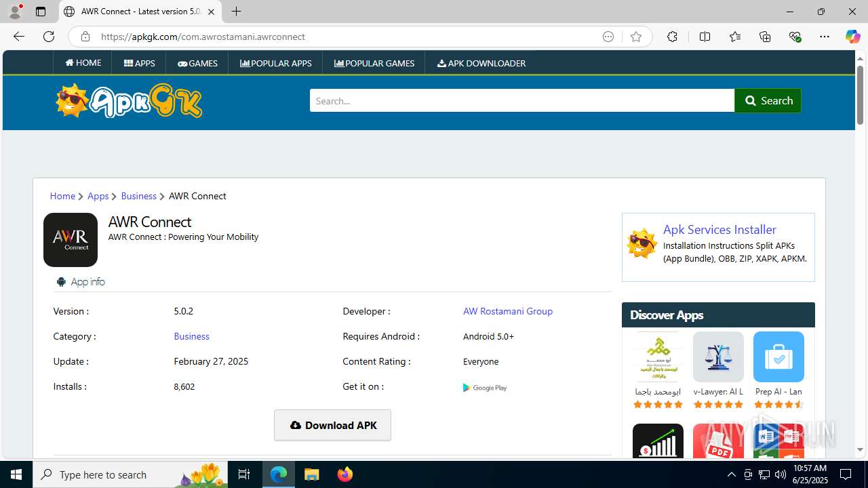Open the Prep AI - Lan app thumbnail

click(x=778, y=357)
